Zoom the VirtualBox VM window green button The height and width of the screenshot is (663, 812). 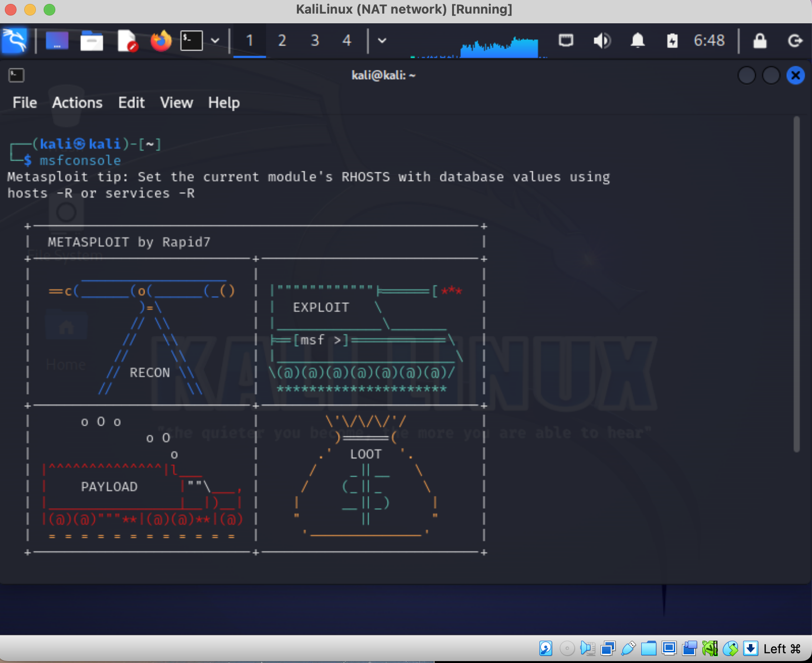click(49, 9)
